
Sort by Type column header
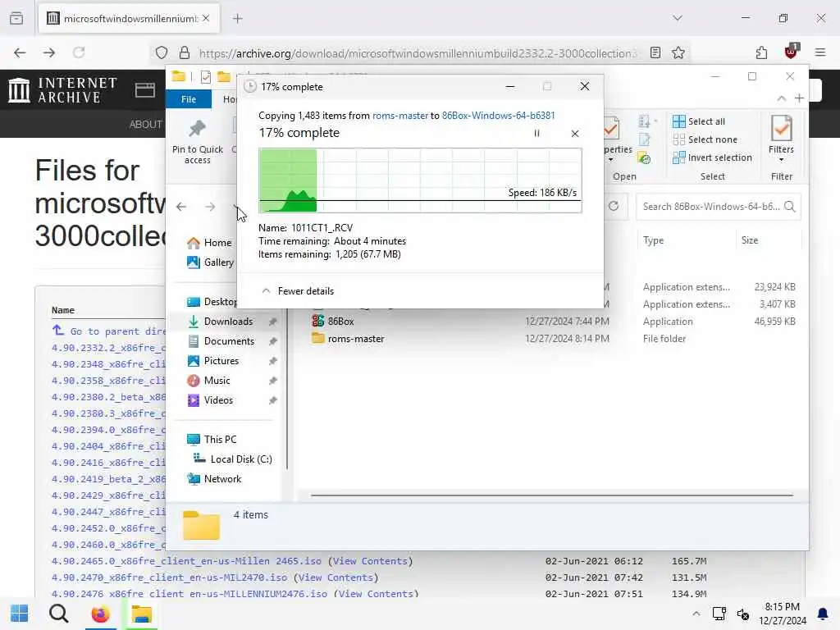(x=653, y=240)
